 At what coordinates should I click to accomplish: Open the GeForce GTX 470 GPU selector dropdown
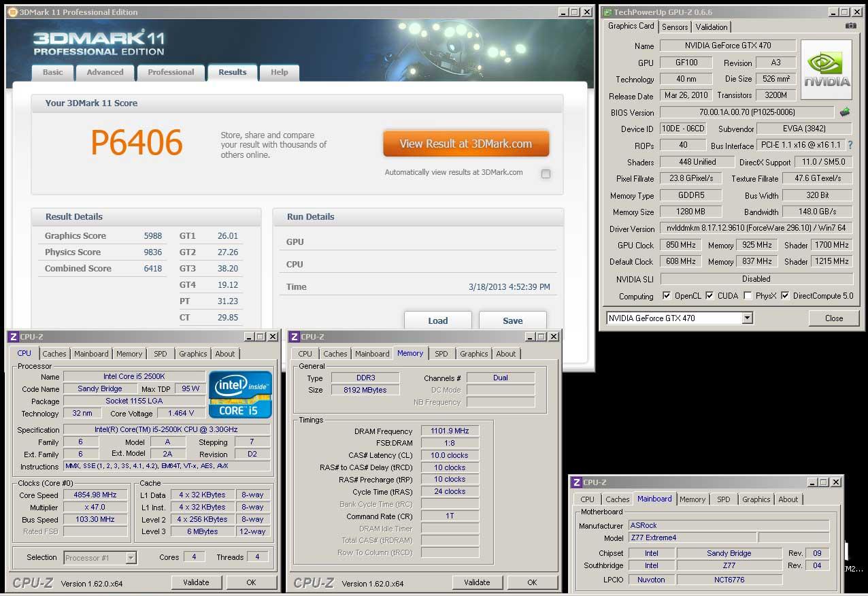point(747,318)
